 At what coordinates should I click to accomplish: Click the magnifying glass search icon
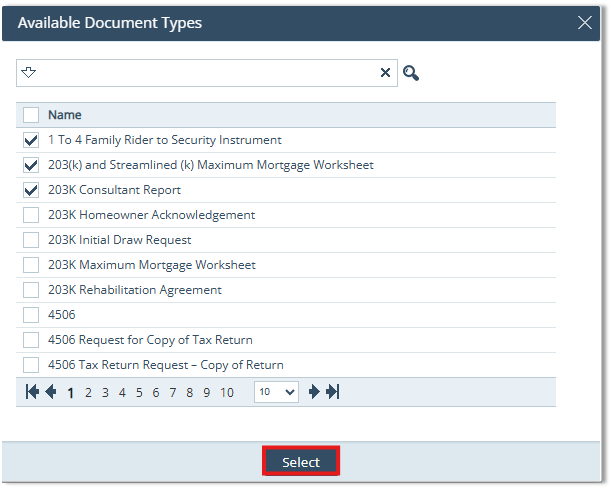(x=410, y=73)
